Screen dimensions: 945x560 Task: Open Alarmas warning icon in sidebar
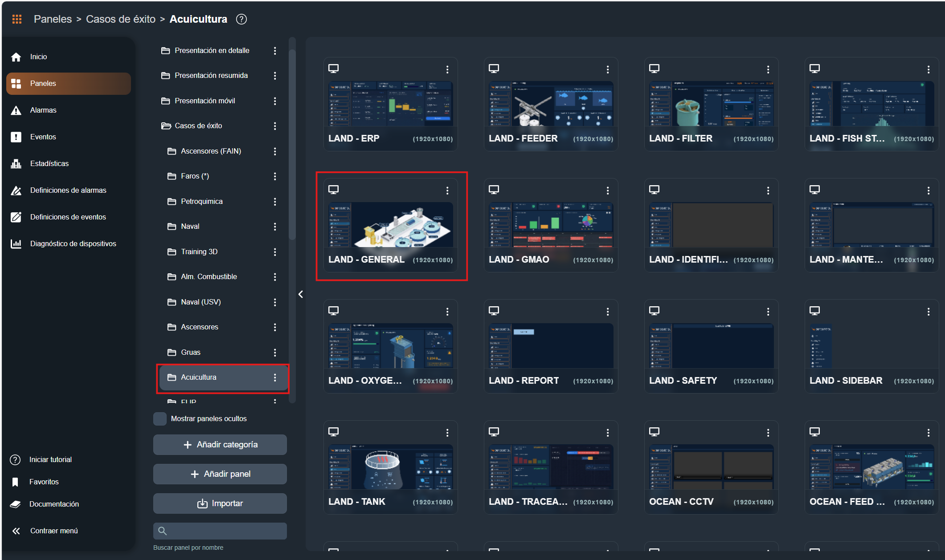(16, 110)
